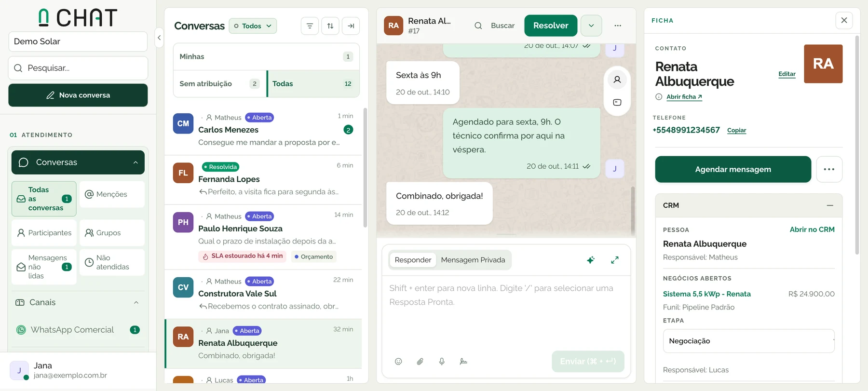Click the conversation list scrollbar
This screenshot has width=868, height=391.
coord(365,168)
